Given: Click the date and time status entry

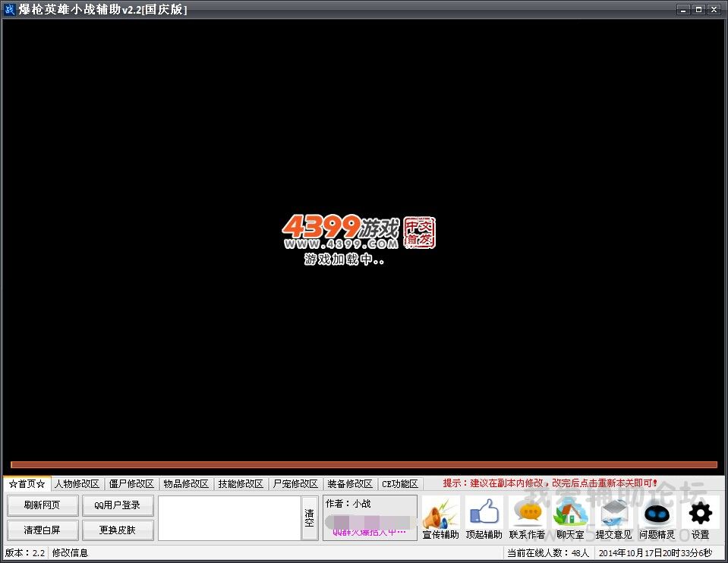Looking at the screenshot, I should pos(655,553).
